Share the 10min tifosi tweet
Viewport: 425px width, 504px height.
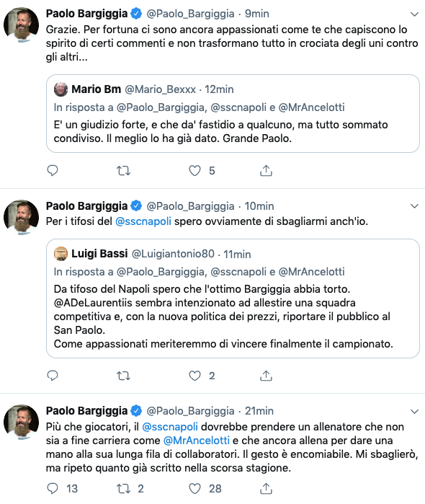pyautogui.click(x=266, y=376)
